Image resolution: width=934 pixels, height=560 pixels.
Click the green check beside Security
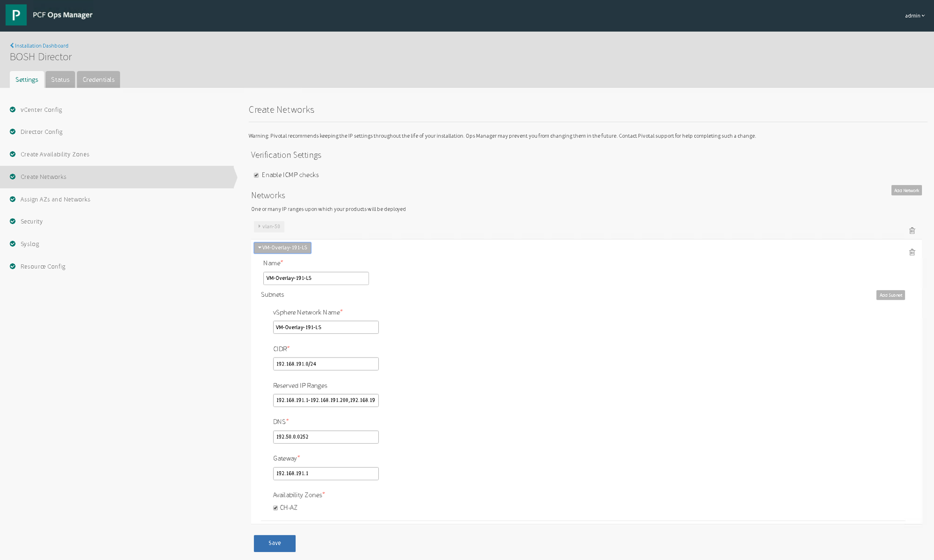[13, 221]
